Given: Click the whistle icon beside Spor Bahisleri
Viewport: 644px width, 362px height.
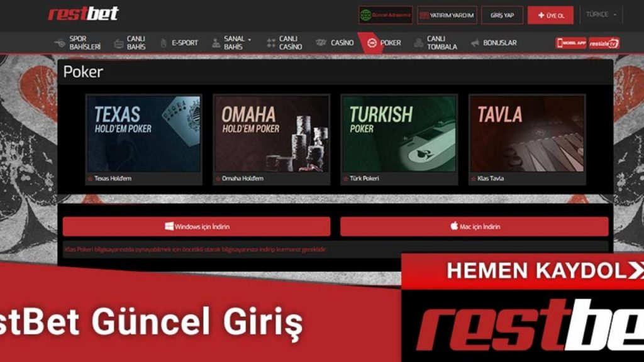Looking at the screenshot, I should click(60, 43).
